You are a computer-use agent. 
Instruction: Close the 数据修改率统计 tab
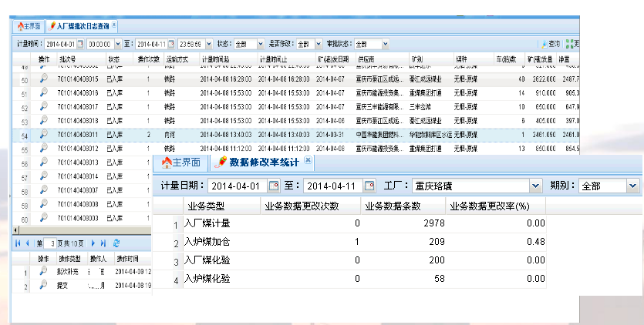pos(309,161)
